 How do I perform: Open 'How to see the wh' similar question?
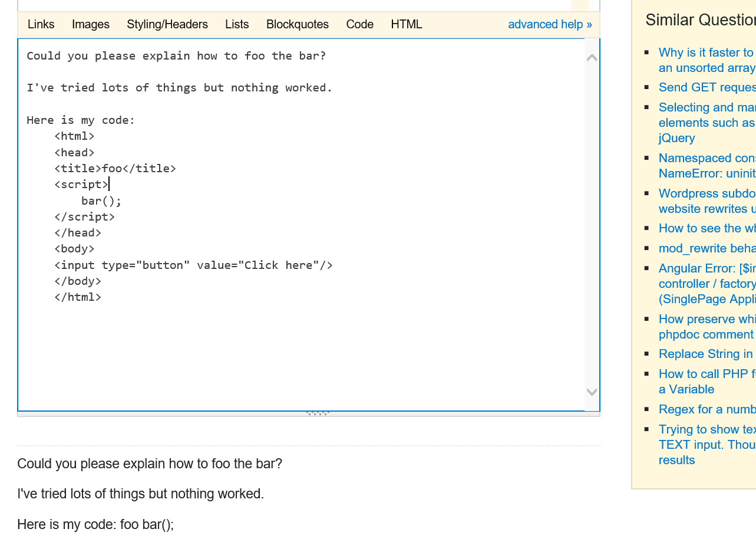tap(707, 228)
